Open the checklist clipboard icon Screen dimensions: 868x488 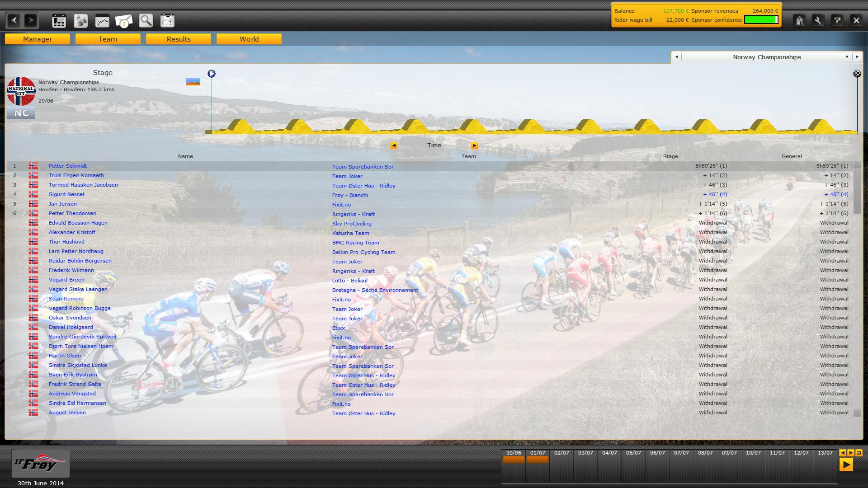tap(167, 21)
